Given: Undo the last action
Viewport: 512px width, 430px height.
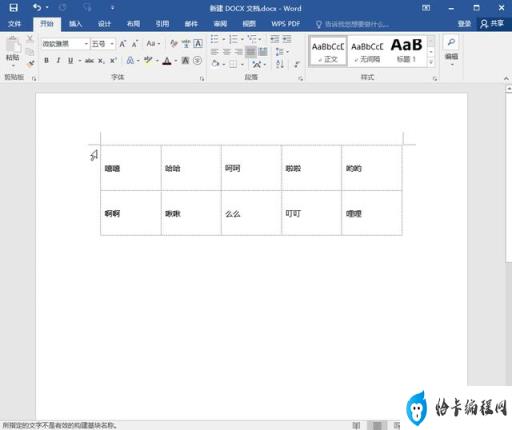Looking at the screenshot, I should 37,7.
